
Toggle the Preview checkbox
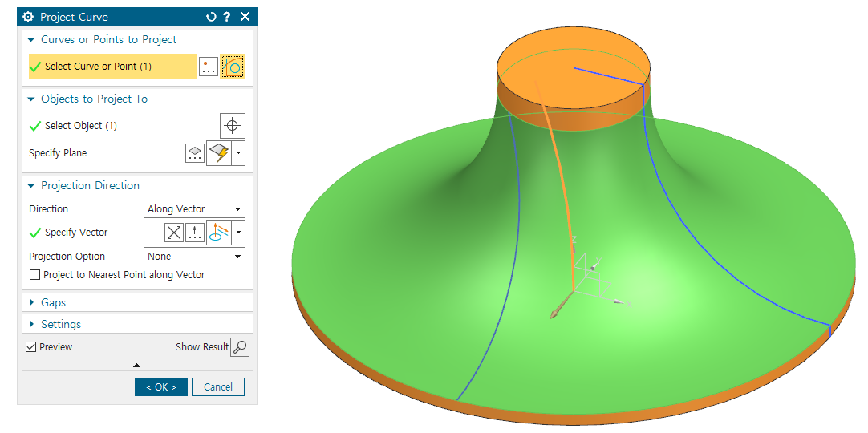pos(31,347)
